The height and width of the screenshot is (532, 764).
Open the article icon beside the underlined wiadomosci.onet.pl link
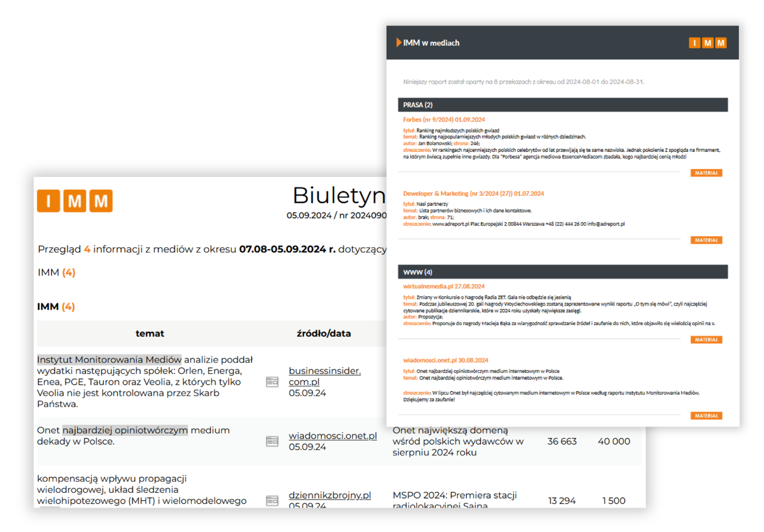click(x=272, y=441)
